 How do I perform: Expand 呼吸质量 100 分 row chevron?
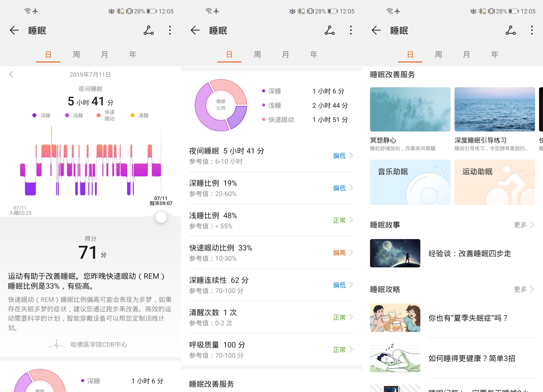coord(351,349)
